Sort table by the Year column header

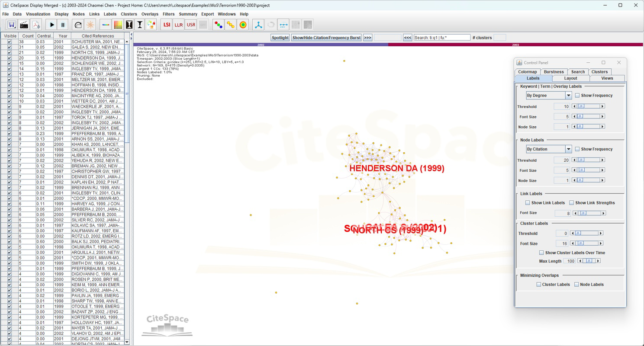[x=63, y=36]
